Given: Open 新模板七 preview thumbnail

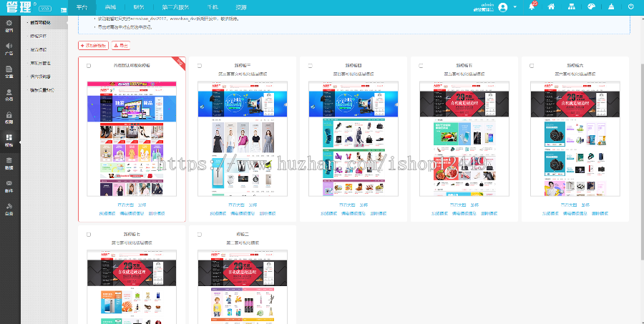Looking at the screenshot, I should point(132,287).
